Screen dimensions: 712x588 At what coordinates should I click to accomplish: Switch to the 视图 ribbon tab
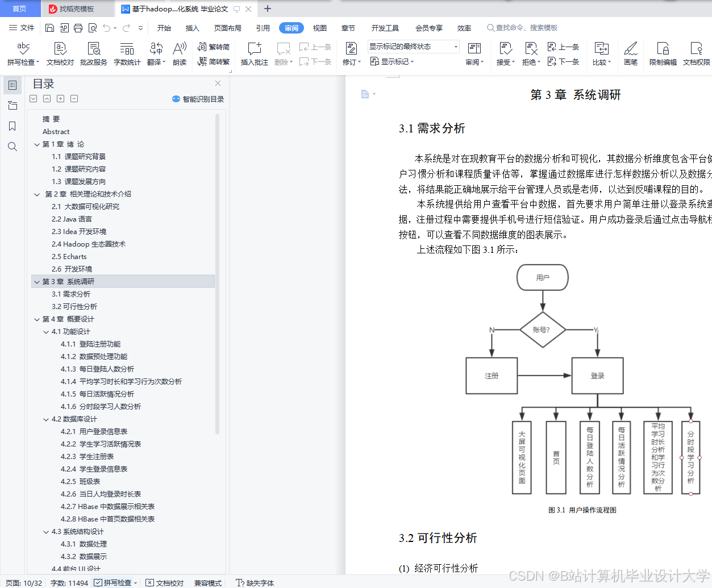[319, 27]
